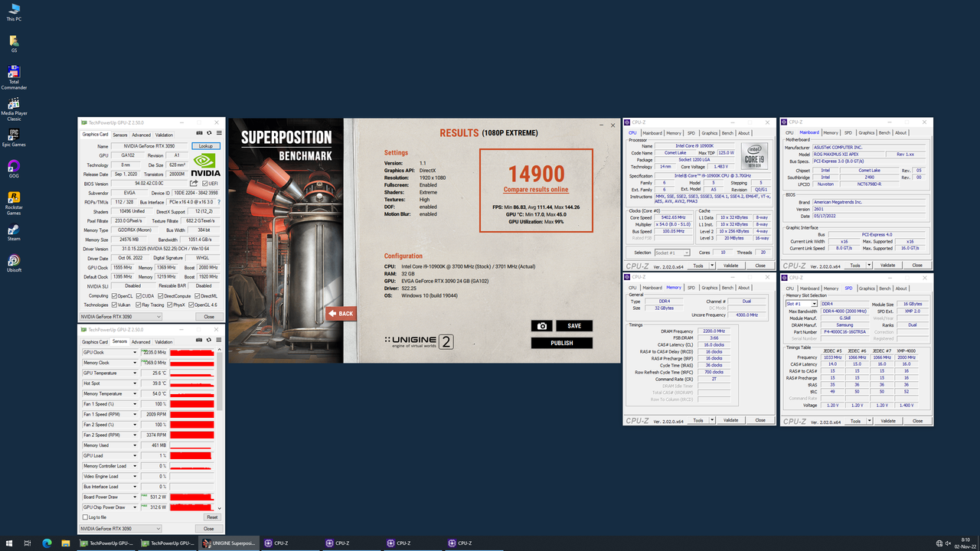Click screenshot camera icon in GPU-Z Graphics Card window

click(x=199, y=132)
